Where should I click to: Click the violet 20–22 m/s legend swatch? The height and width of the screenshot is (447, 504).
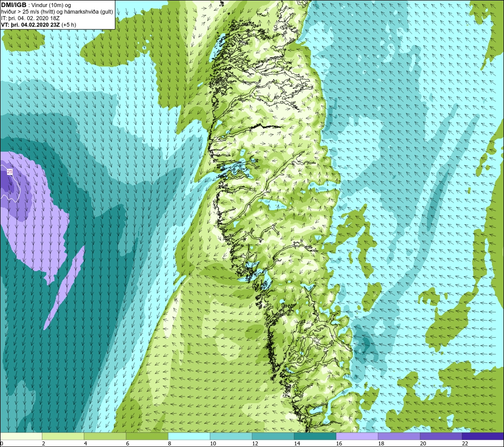[441, 436]
